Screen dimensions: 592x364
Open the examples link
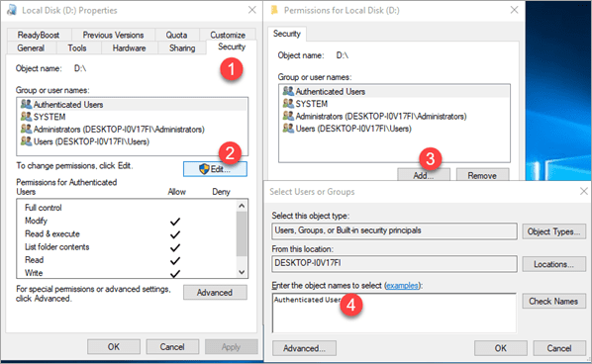[x=402, y=286]
